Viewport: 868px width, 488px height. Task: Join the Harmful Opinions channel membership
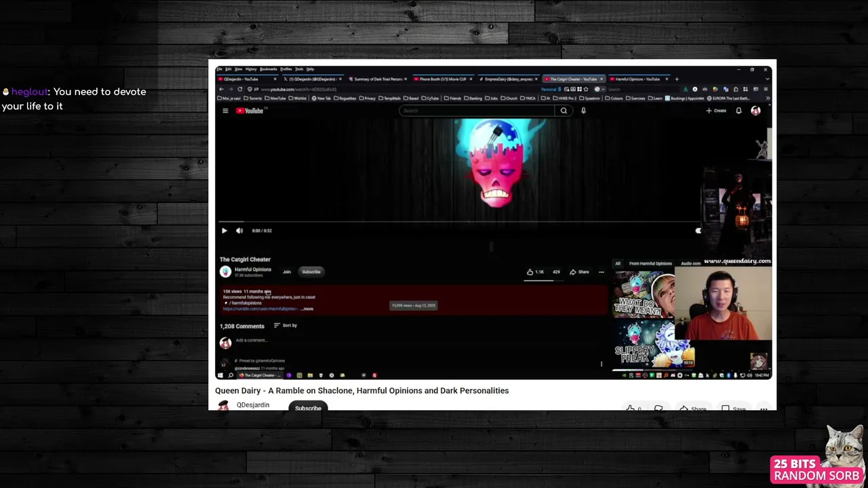coord(287,272)
